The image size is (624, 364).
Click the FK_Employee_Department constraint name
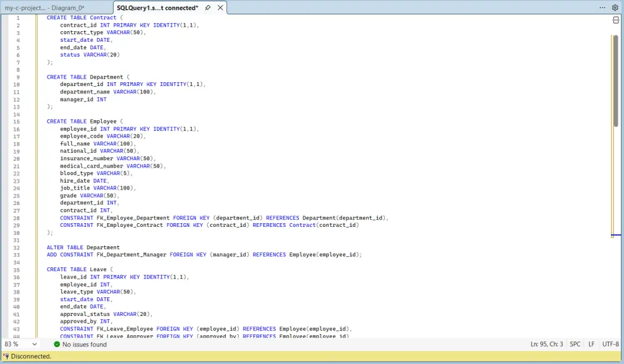[133, 218]
